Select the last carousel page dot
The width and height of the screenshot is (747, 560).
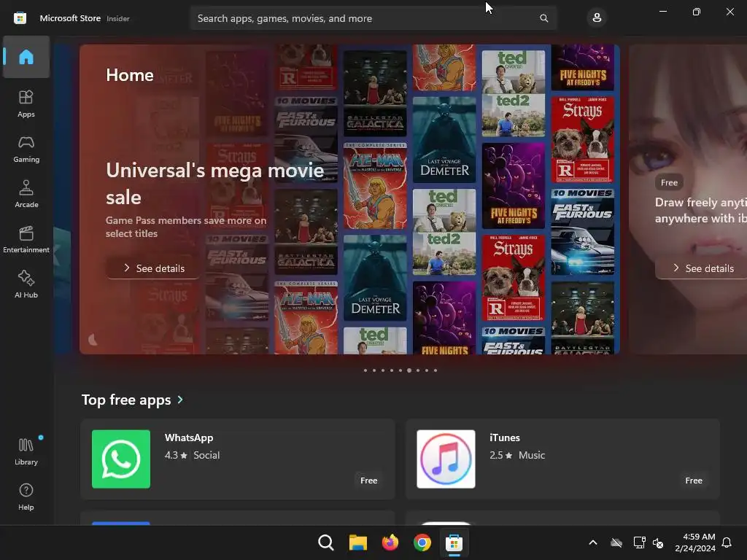(436, 370)
